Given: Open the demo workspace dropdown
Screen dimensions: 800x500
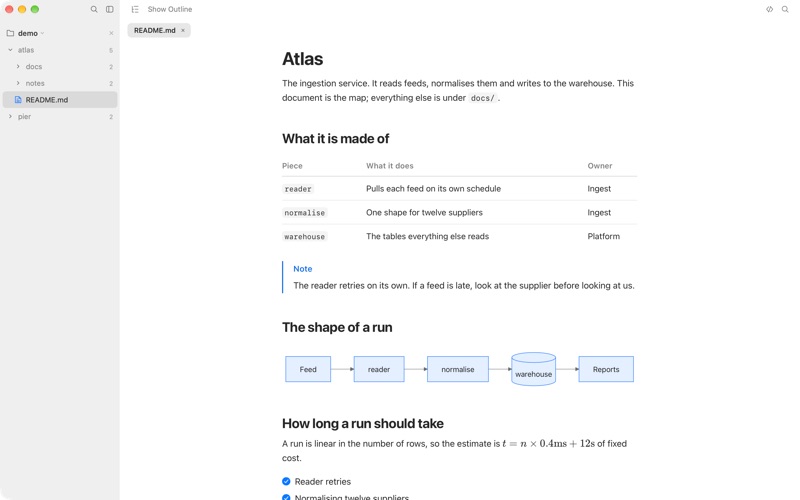Looking at the screenshot, I should click(42, 33).
